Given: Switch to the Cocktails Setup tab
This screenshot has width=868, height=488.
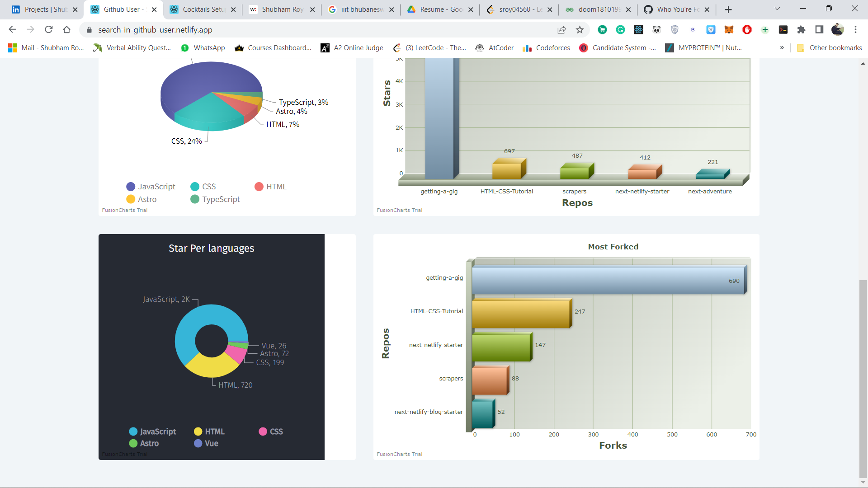Looking at the screenshot, I should coord(203,9).
